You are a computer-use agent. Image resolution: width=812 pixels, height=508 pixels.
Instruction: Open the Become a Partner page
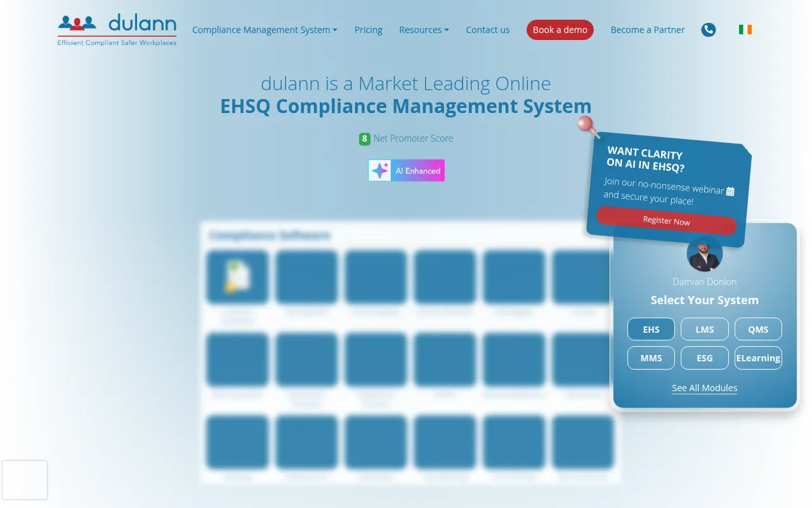pyautogui.click(x=648, y=30)
